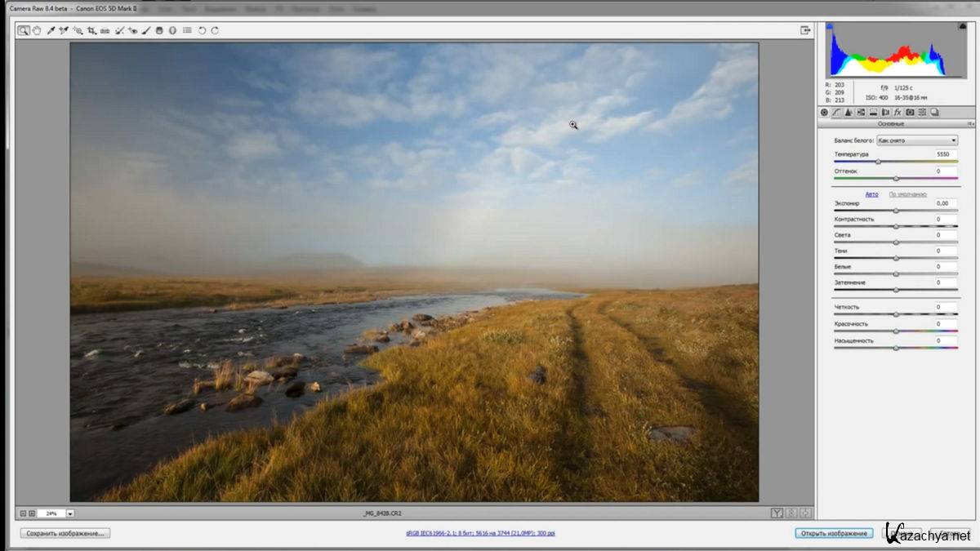This screenshot has height=551, width=980.
Task: Switch to the Tone Curve tab
Action: pos(837,112)
